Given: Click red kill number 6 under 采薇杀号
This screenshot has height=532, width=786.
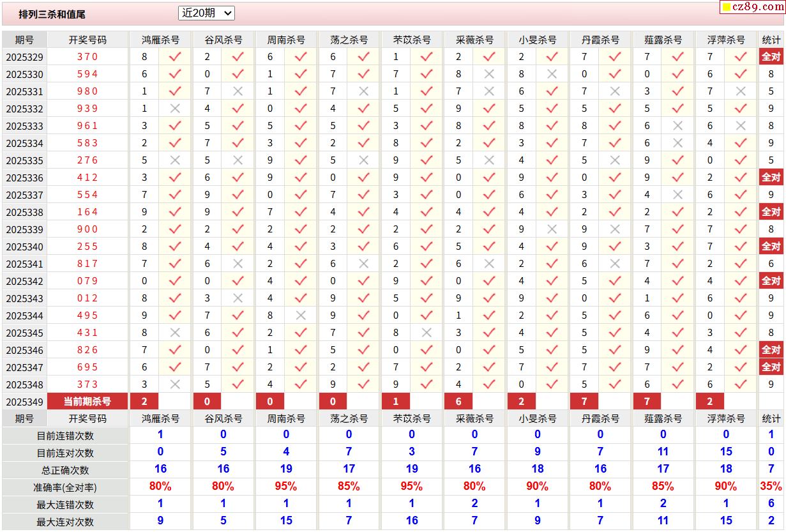Looking at the screenshot, I should tap(458, 401).
